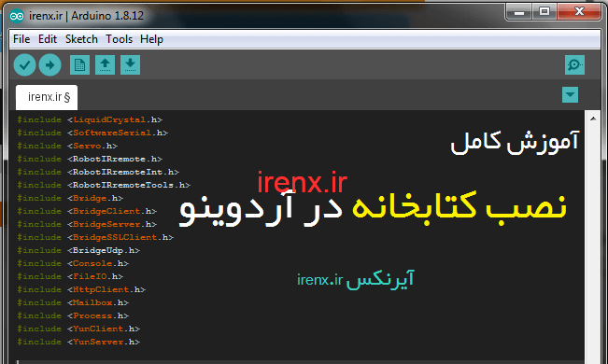
Task: Open the Serial Monitor
Action: [x=574, y=64]
